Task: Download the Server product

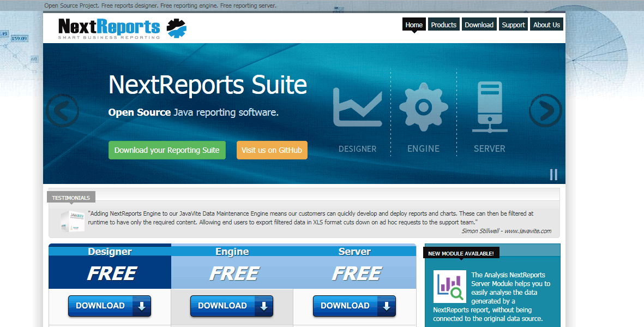Action: (x=354, y=306)
